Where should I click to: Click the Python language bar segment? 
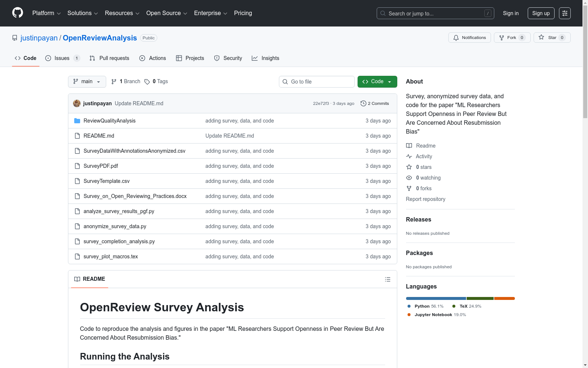[436, 298]
